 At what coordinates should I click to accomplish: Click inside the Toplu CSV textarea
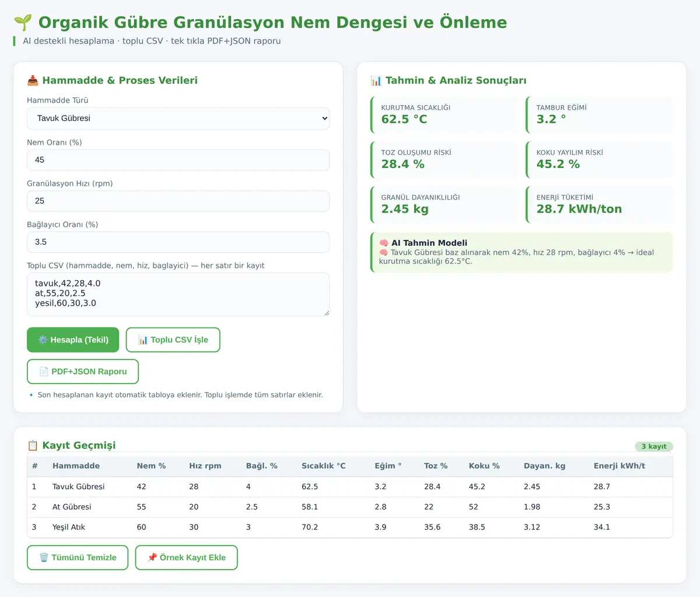(x=178, y=295)
